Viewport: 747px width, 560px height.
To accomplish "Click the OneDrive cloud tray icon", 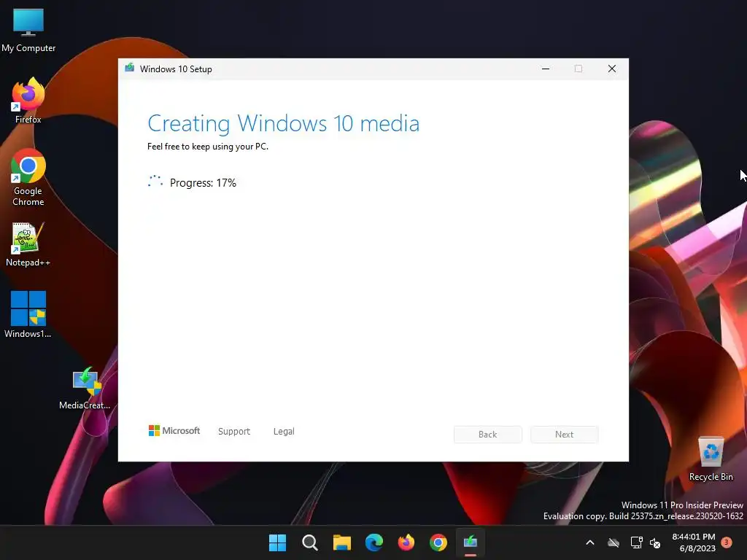I will point(614,542).
